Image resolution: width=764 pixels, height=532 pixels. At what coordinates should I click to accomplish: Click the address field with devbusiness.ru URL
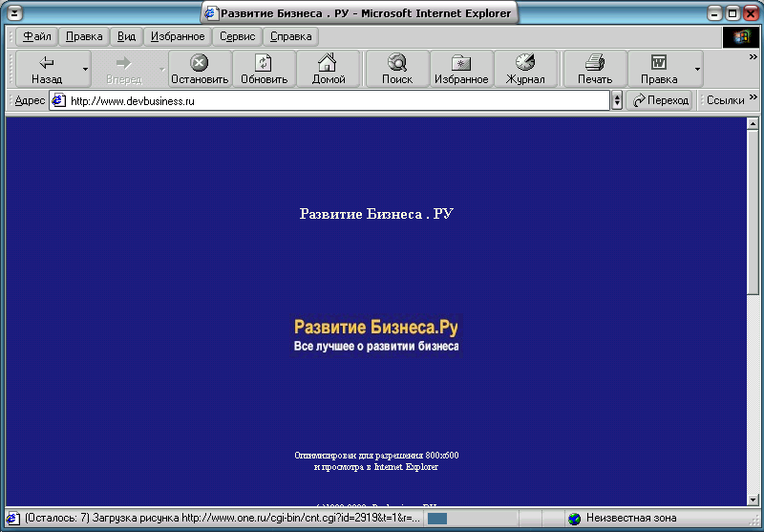[334, 100]
